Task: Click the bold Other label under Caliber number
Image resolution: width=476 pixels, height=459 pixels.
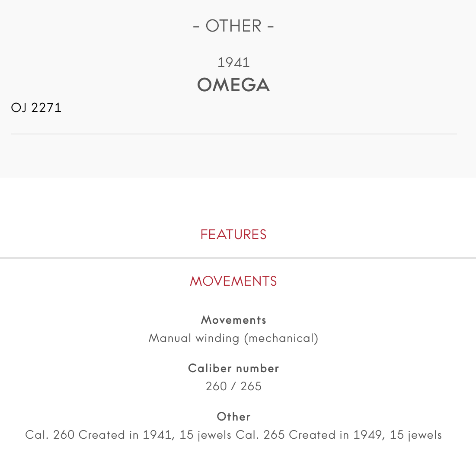Action: click(233, 417)
